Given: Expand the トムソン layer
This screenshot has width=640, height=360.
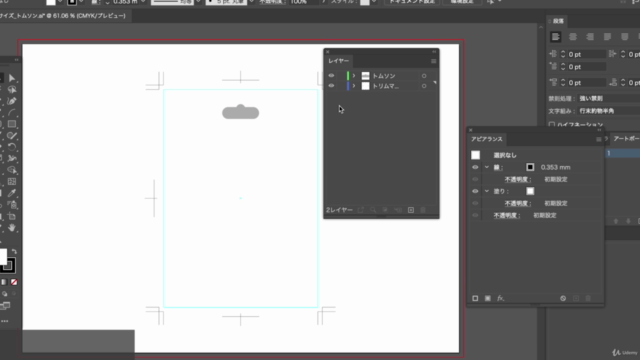Looking at the screenshot, I should (354, 76).
